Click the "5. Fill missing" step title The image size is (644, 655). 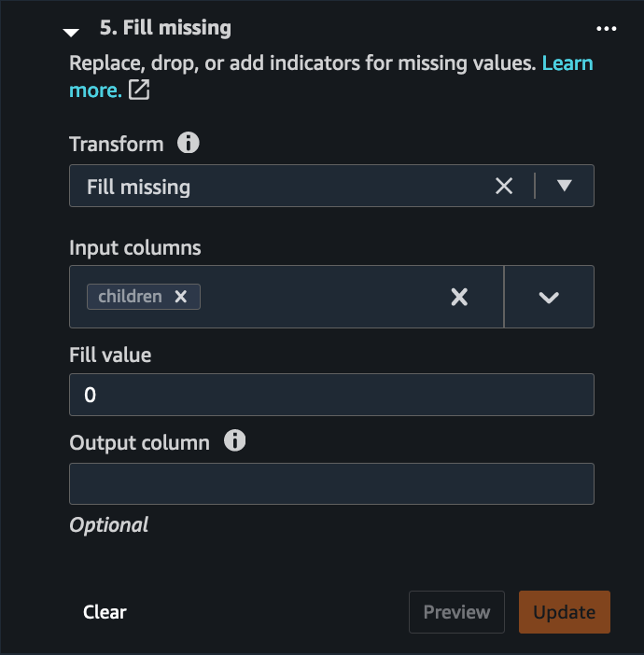coord(165,28)
